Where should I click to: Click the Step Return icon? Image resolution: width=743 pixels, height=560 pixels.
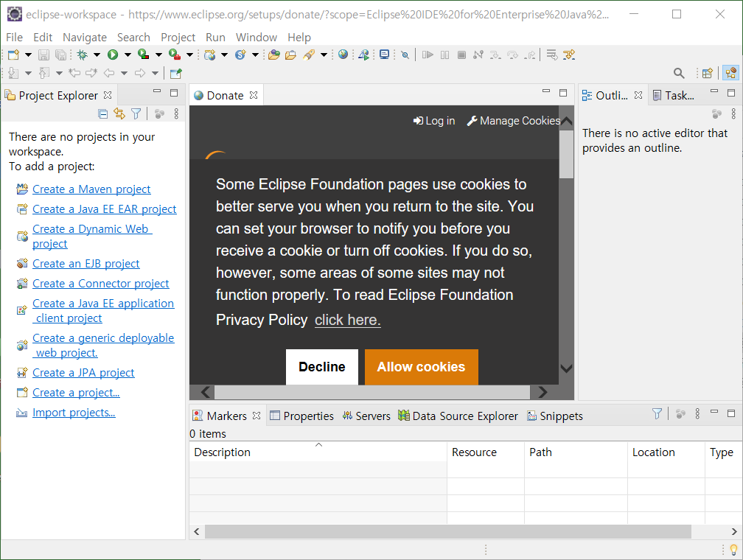[530, 55]
